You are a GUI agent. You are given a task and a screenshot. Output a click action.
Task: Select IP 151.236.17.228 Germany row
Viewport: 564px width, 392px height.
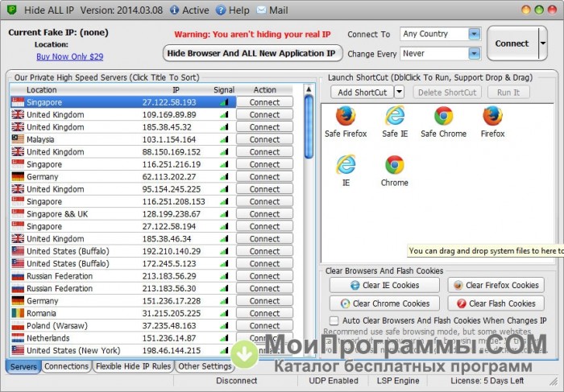(123, 301)
